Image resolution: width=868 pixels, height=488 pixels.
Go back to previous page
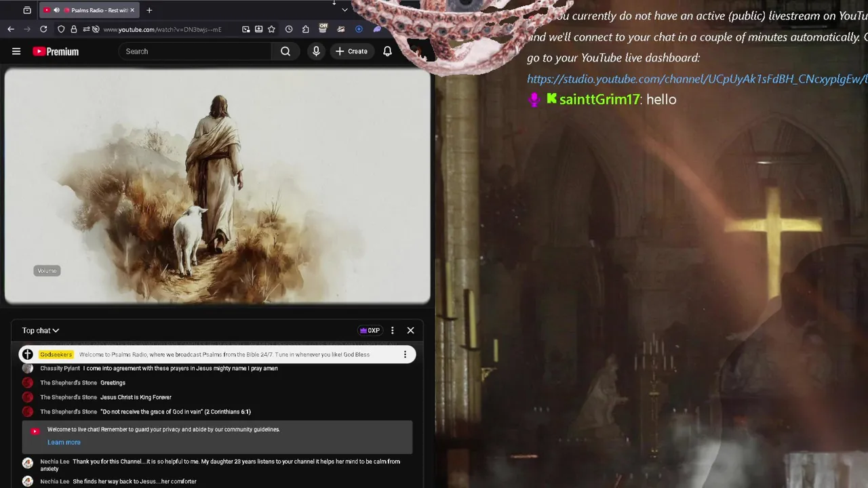[11, 29]
